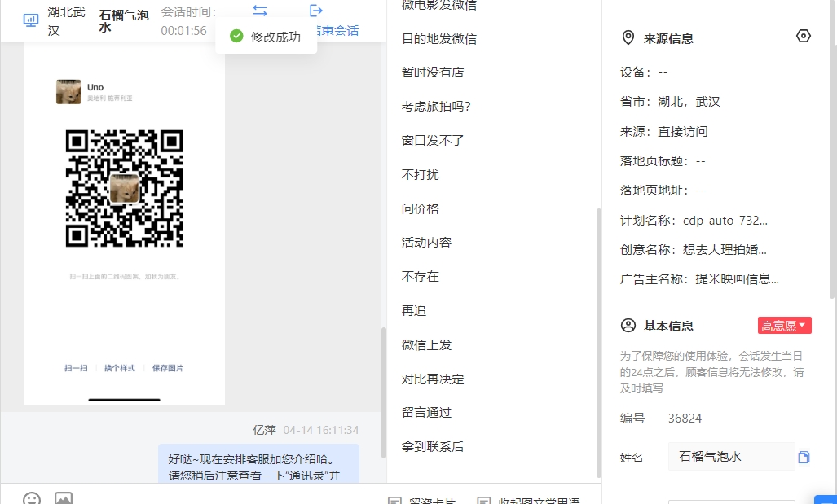This screenshot has width=837, height=504.
Task: Click the location pin icon by 来源信息
Action: 628,38
